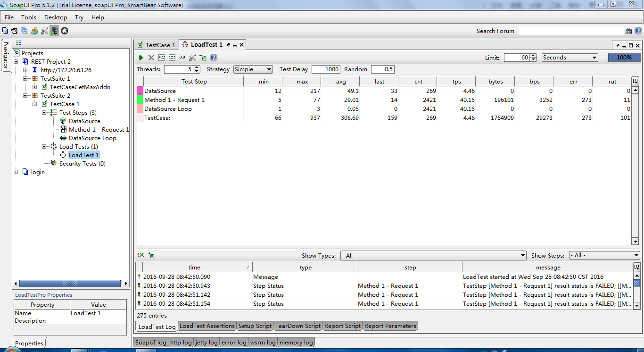Click the Navigator side tab
The image size is (644, 352).
point(6,55)
